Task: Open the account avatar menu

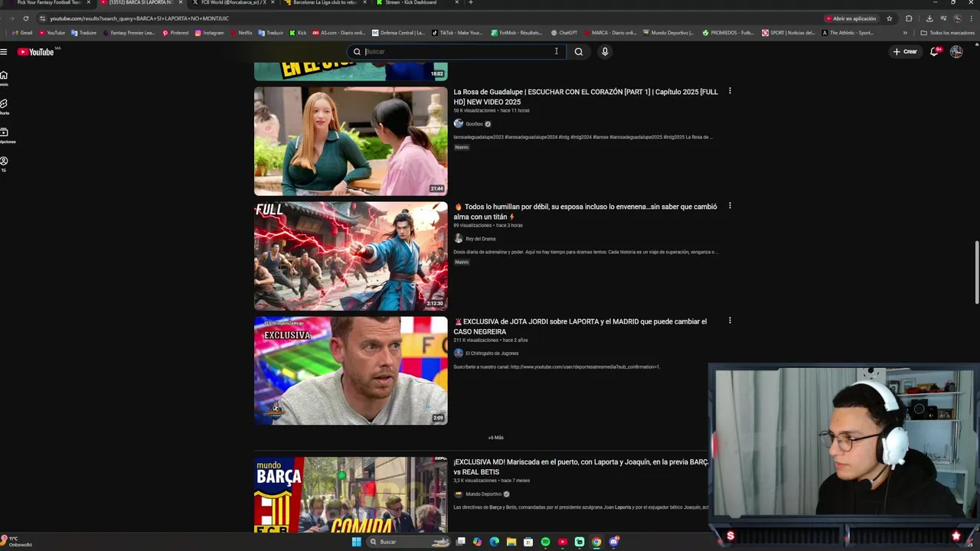Action: coord(956,51)
